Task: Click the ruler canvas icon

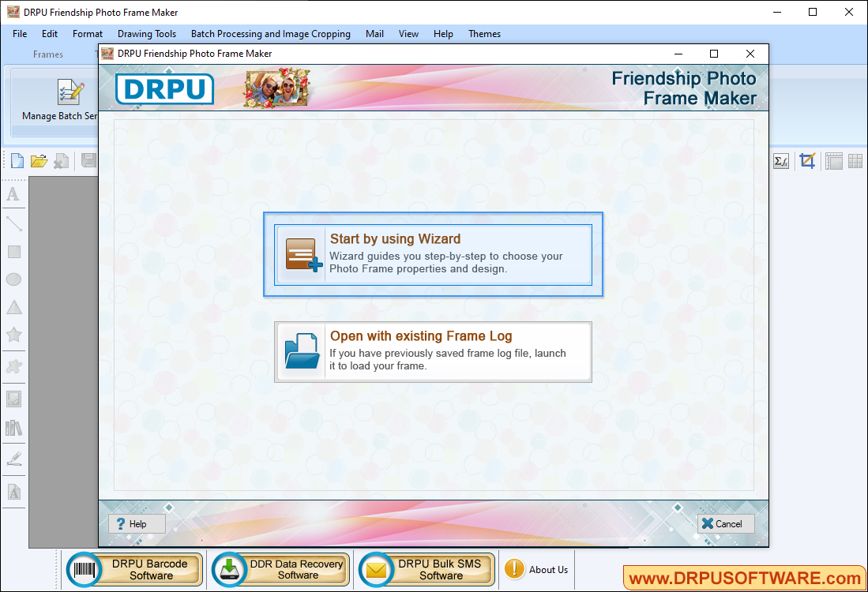Action: click(833, 160)
